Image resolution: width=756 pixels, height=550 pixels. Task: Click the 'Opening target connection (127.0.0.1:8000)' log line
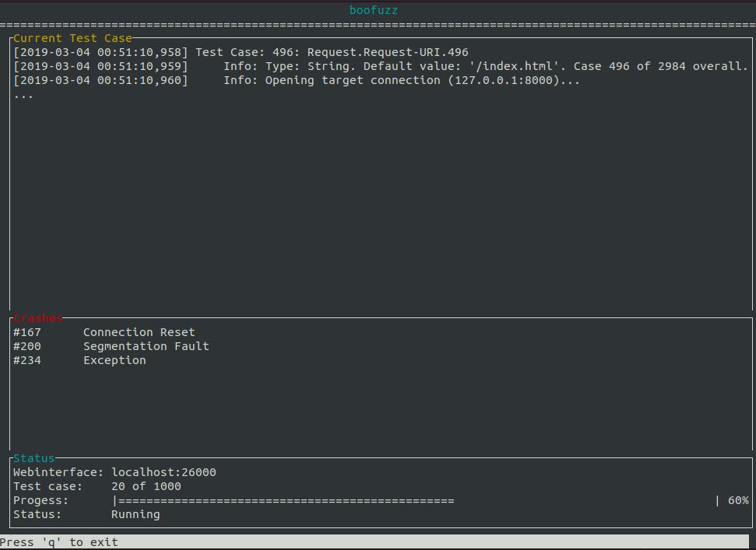296,80
